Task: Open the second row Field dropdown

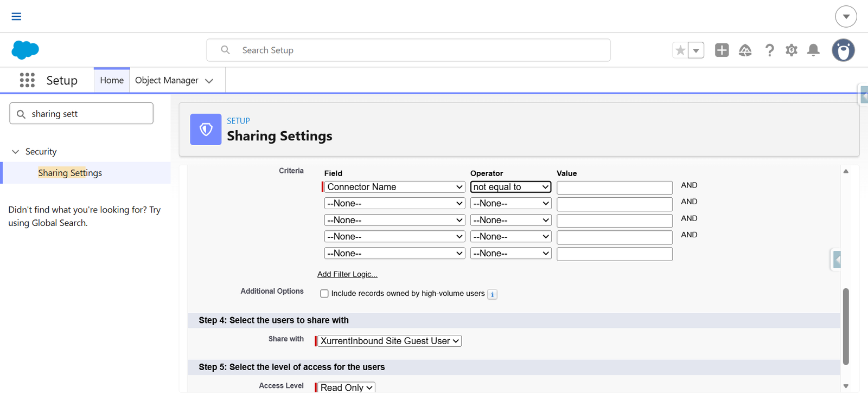Action: (394, 203)
